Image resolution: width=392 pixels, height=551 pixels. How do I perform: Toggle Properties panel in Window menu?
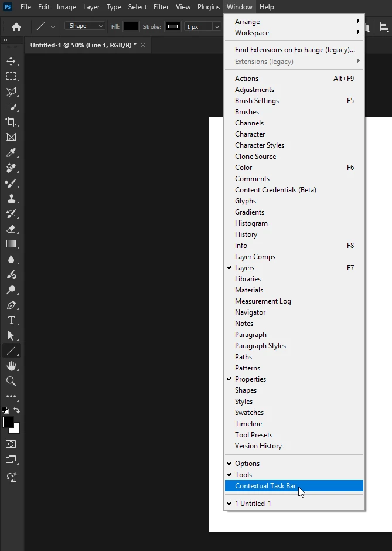tap(294, 379)
